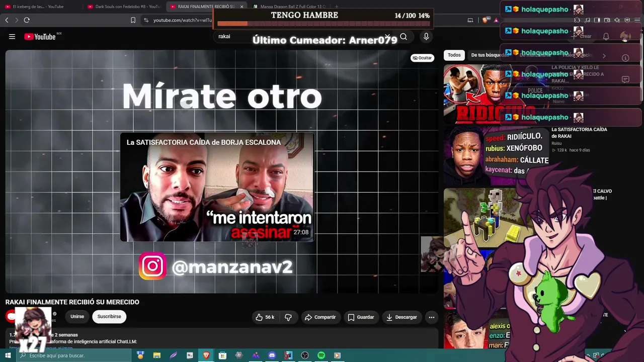The height and width of the screenshot is (362, 644).
Task: Close the RAKAI FINALMENTE RECIBIÓ tab
Action: pyautogui.click(x=242, y=7)
